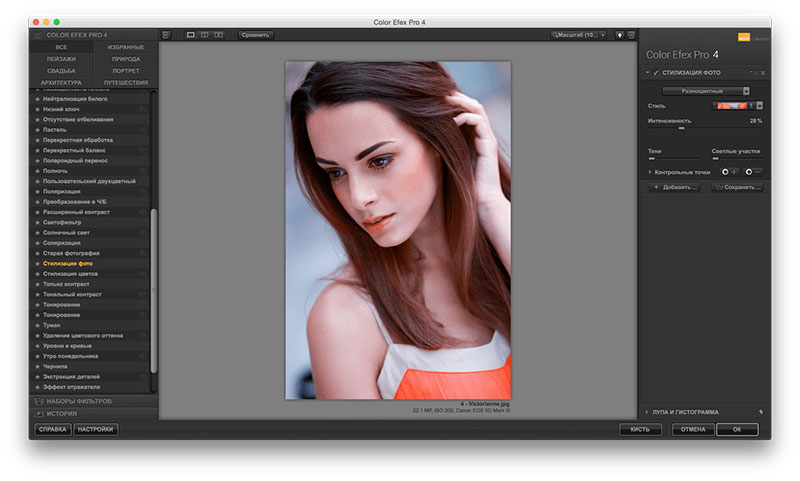Remove the Стилизация фото filter with X
Viewport: 800px width, 481px height.
(763, 73)
